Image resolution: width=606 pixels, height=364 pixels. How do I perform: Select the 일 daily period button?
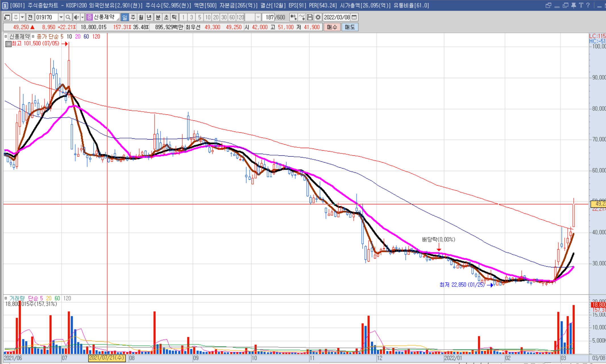tap(124, 17)
